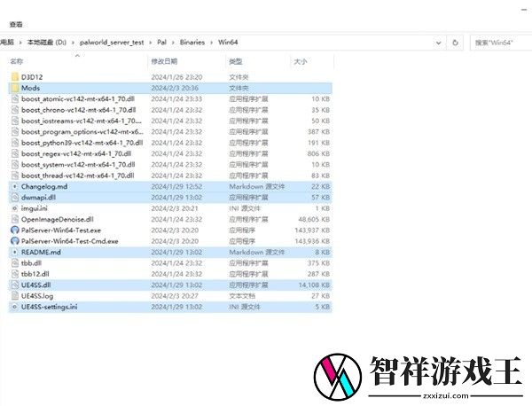Click the imgui.ini gear icon
The width and height of the screenshot is (532, 406).
pyautogui.click(x=14, y=208)
